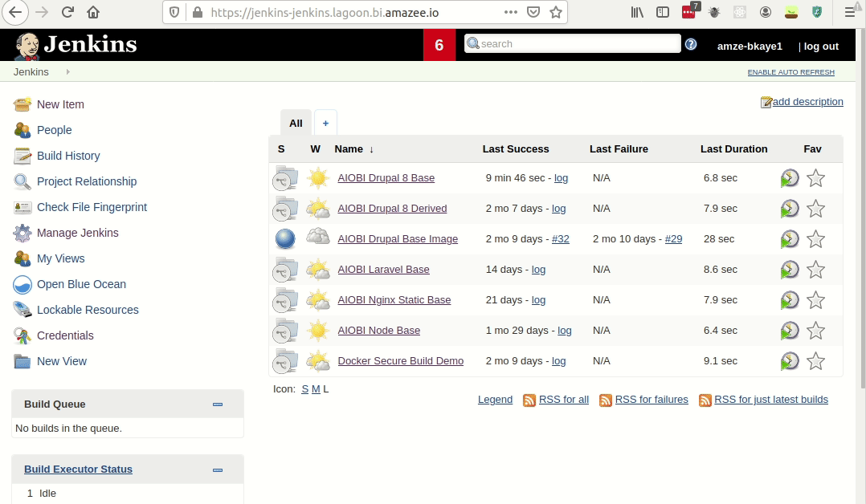Click the Open Blue Ocean icon

tap(22, 284)
